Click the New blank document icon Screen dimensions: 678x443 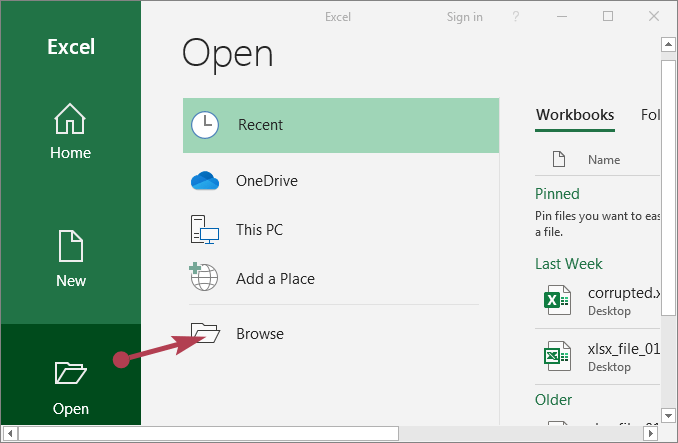coord(70,246)
